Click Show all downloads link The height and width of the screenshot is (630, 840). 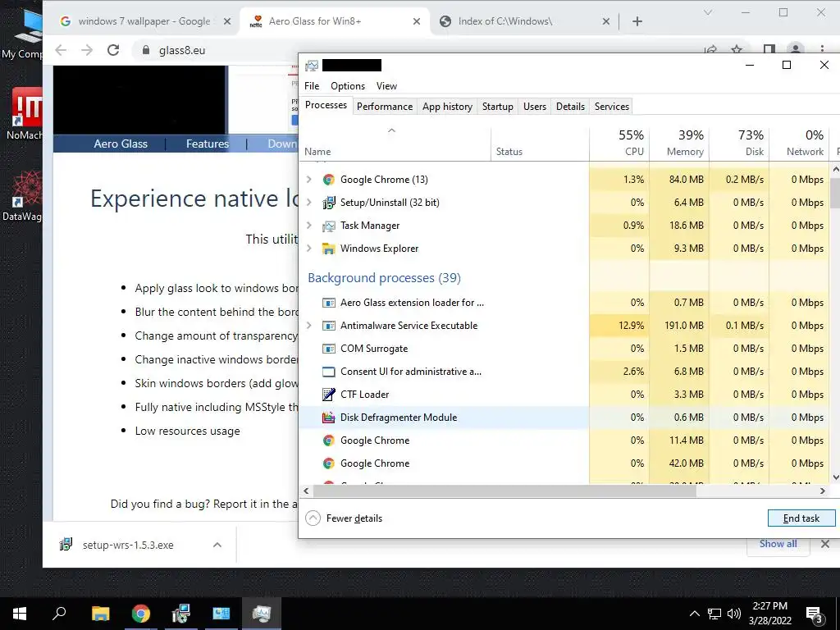coord(778,544)
